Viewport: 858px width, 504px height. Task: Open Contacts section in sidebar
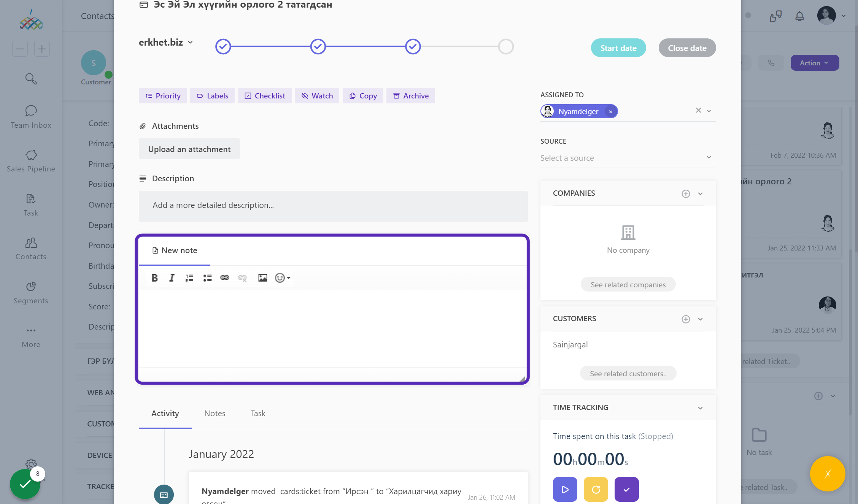tap(31, 249)
